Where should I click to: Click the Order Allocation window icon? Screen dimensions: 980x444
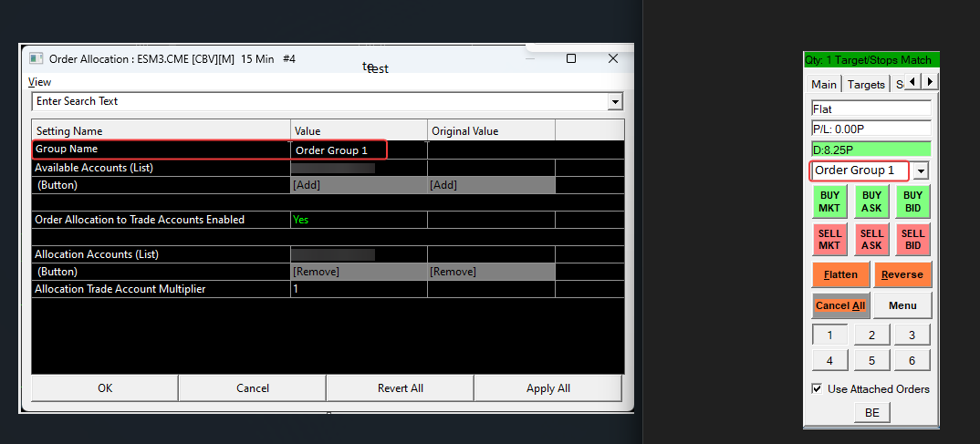36,58
